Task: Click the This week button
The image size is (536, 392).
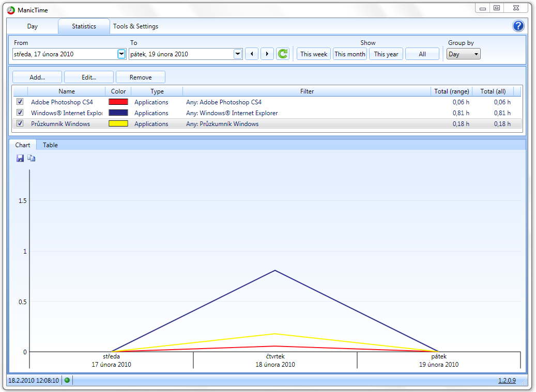Action: [x=314, y=54]
